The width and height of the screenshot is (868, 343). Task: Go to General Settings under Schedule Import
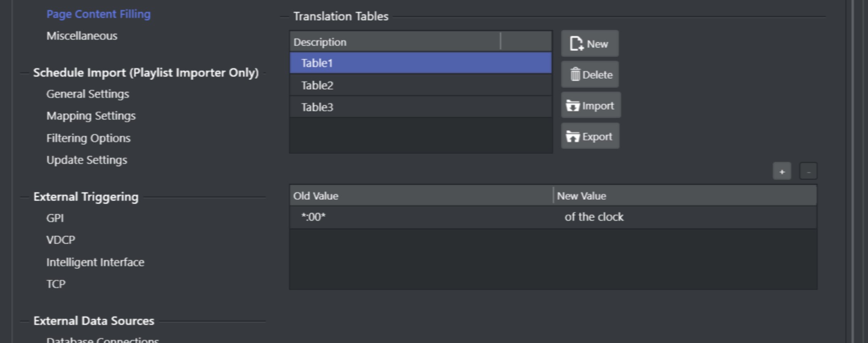[x=87, y=94]
